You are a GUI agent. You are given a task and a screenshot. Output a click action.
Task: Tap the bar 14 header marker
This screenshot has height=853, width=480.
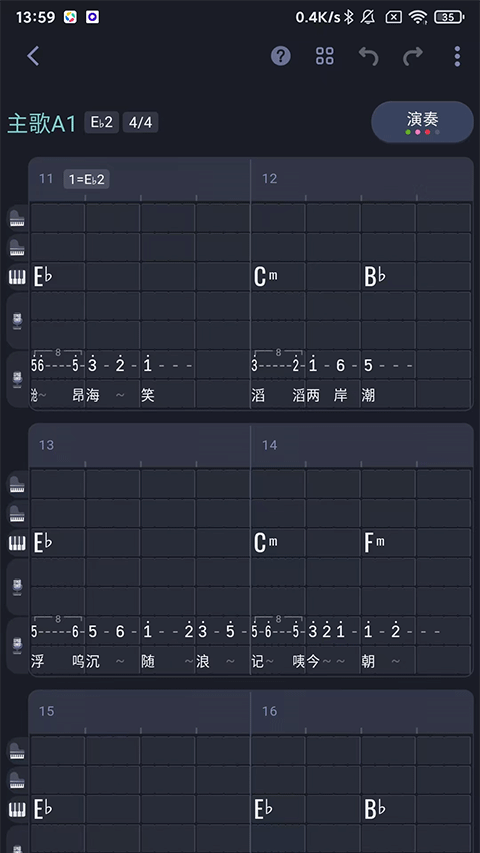click(x=270, y=445)
